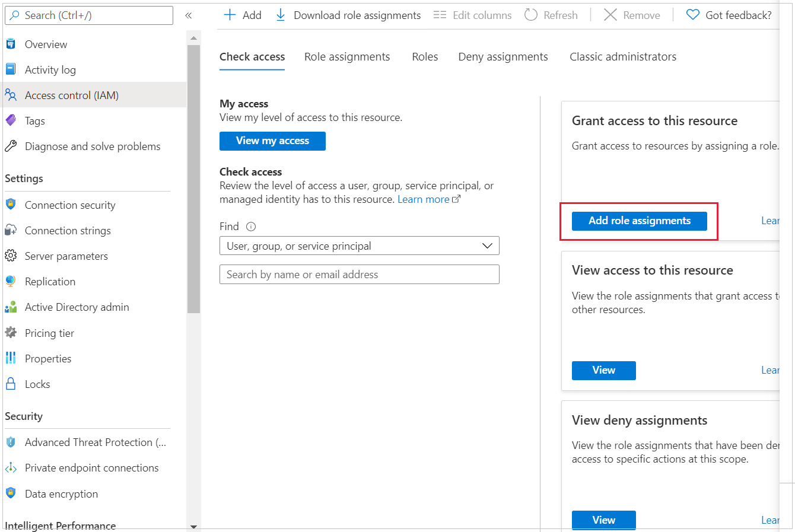Open the Roles tab
Screen dimensions: 795x532
(x=425, y=57)
